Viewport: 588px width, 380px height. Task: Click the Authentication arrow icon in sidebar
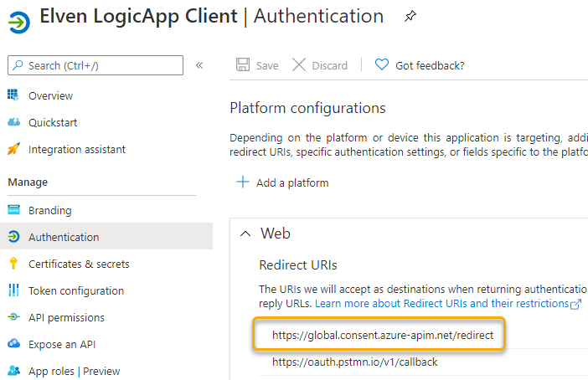click(x=14, y=237)
